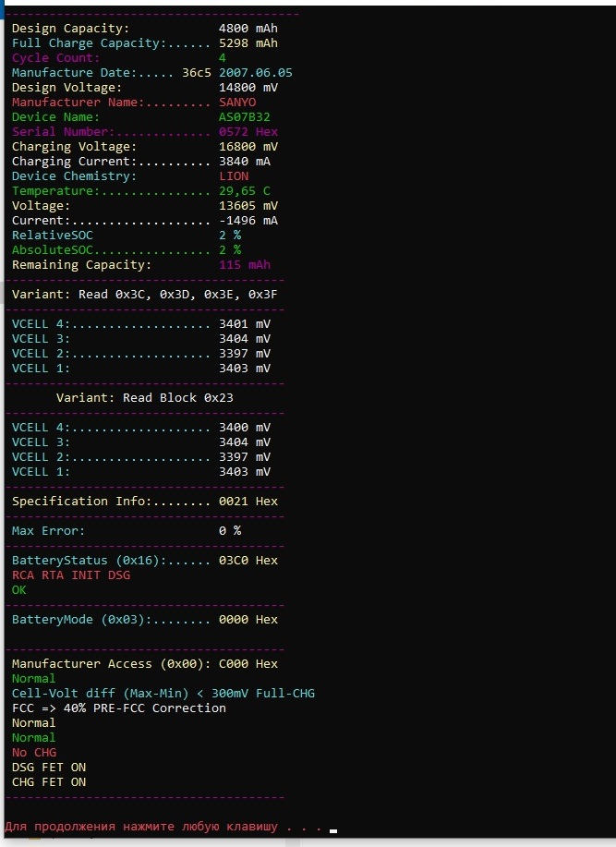
Task: Click the Design Capacity 4800 mAh value
Action: [248, 29]
